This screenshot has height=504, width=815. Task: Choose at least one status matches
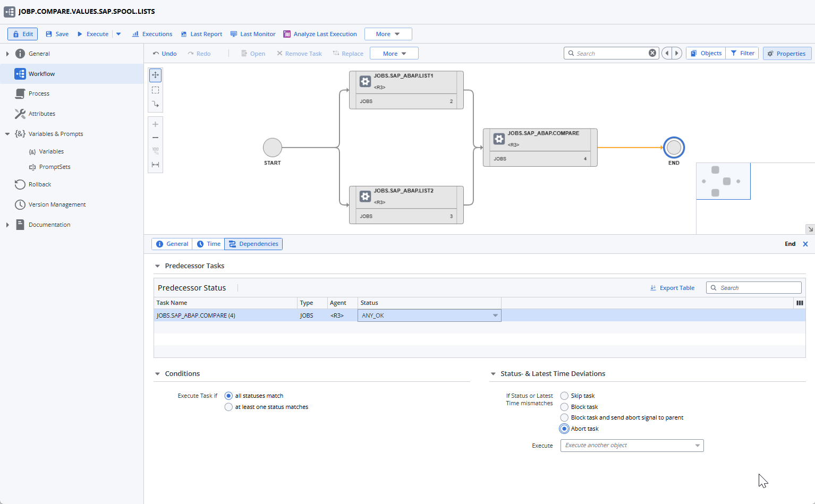pos(228,407)
